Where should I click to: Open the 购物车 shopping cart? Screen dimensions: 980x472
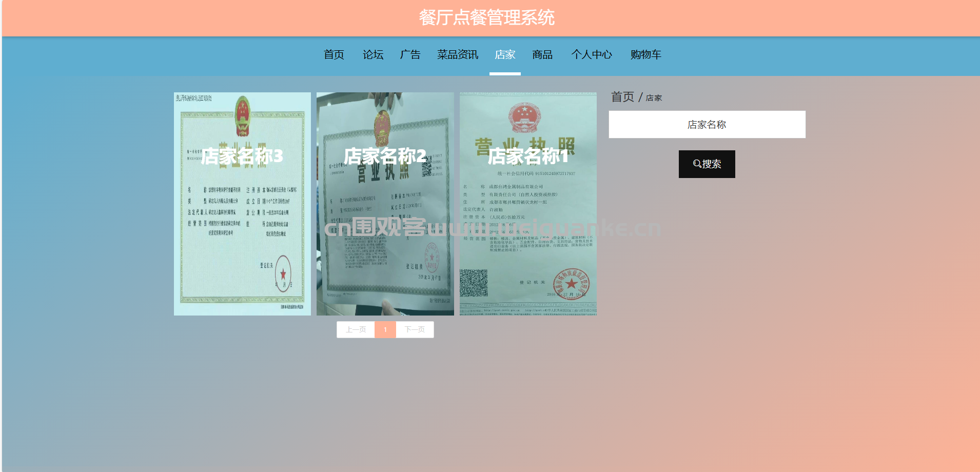(646, 54)
